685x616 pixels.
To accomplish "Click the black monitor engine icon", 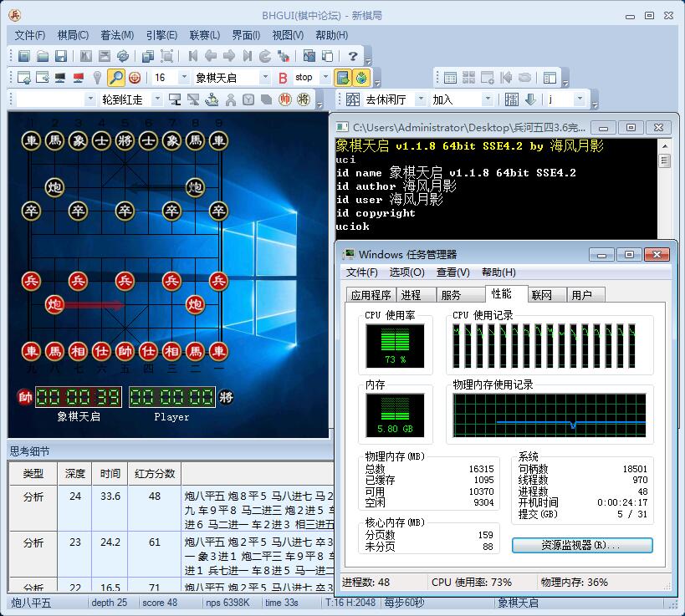I will tap(60, 78).
